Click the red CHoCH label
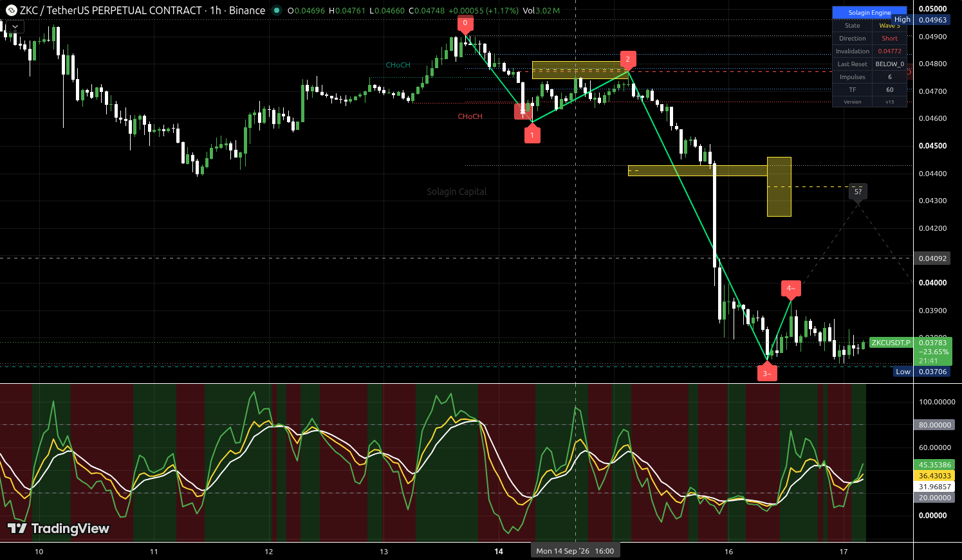 [470, 116]
